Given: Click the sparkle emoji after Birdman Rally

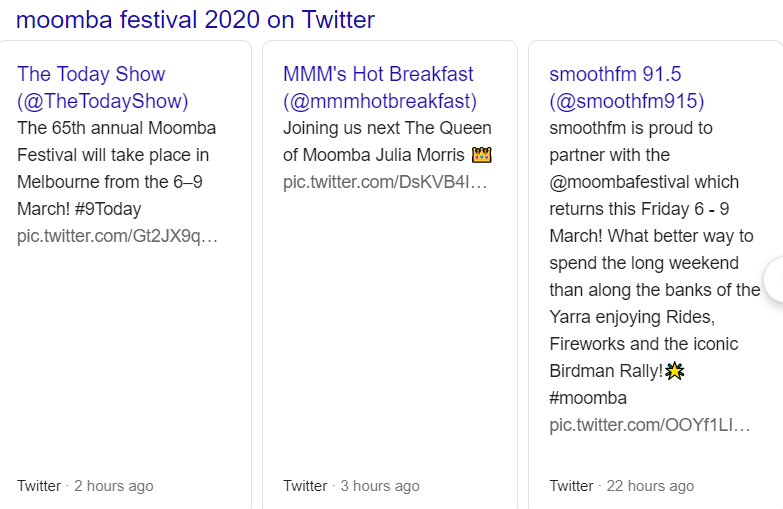Looking at the screenshot, I should pos(675,371).
